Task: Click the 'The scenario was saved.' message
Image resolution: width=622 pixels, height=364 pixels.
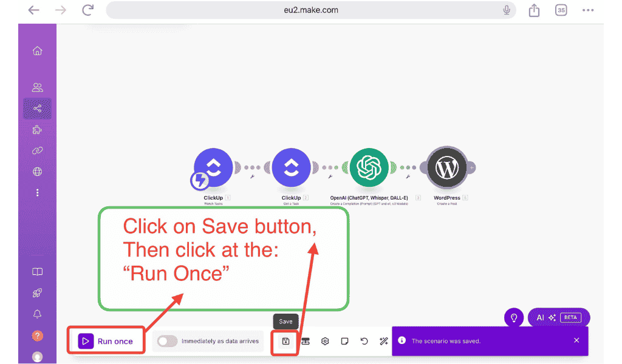Action: coord(446,341)
